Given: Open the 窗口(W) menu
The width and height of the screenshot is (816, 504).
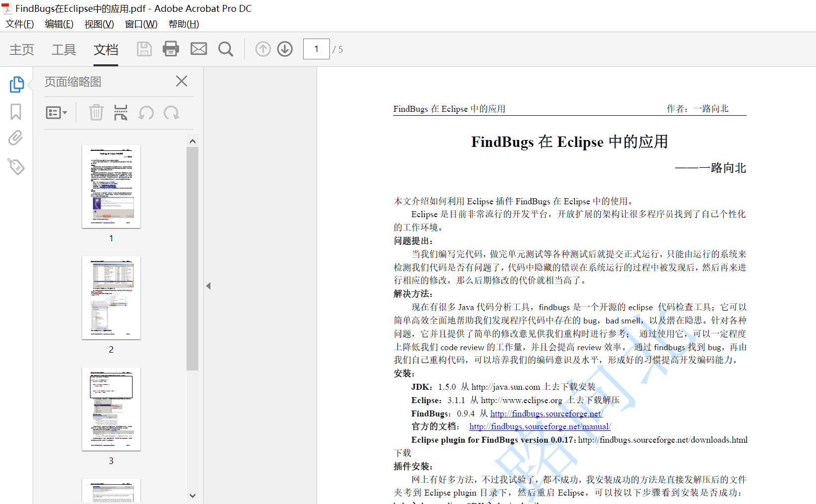Looking at the screenshot, I should coord(141,24).
